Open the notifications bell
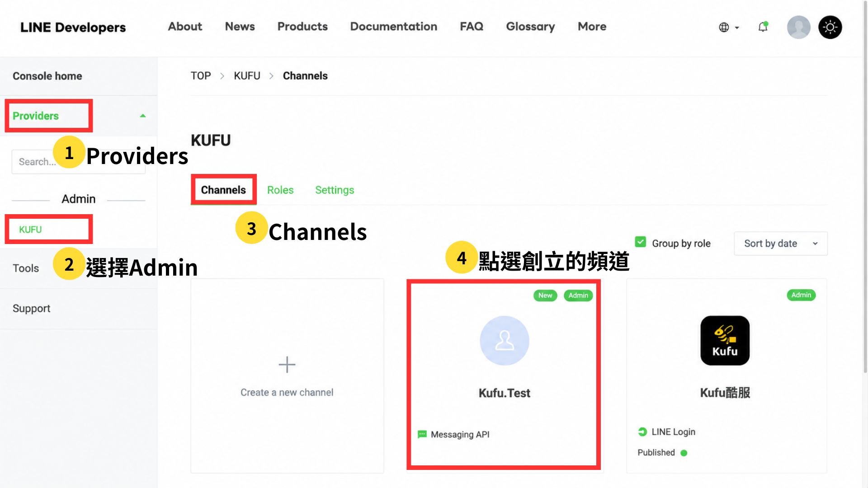 point(763,27)
